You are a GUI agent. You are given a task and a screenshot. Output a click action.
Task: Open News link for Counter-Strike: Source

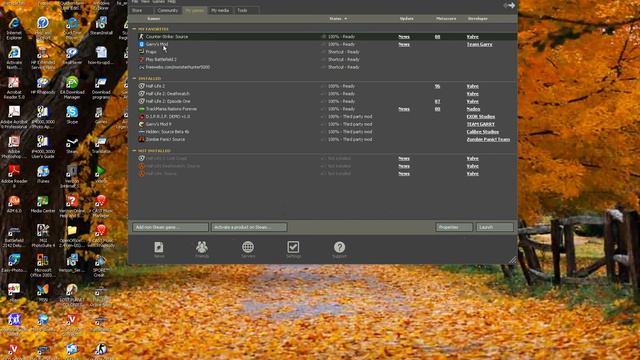coord(404,37)
